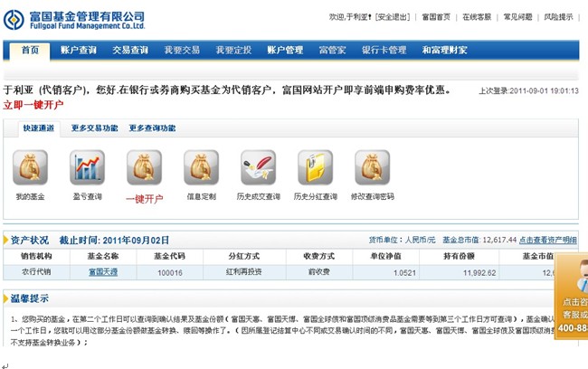Open the 历史成交查询 icon
Viewport: 588px width, 369px height.
[258, 168]
